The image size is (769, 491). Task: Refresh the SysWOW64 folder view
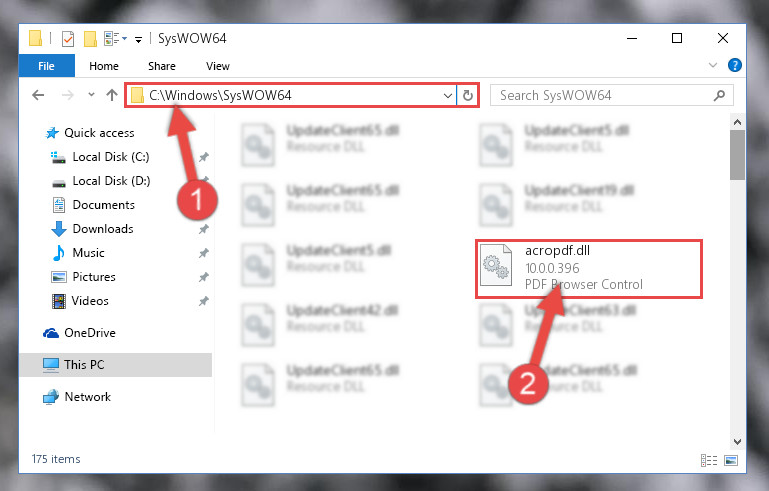(x=468, y=95)
